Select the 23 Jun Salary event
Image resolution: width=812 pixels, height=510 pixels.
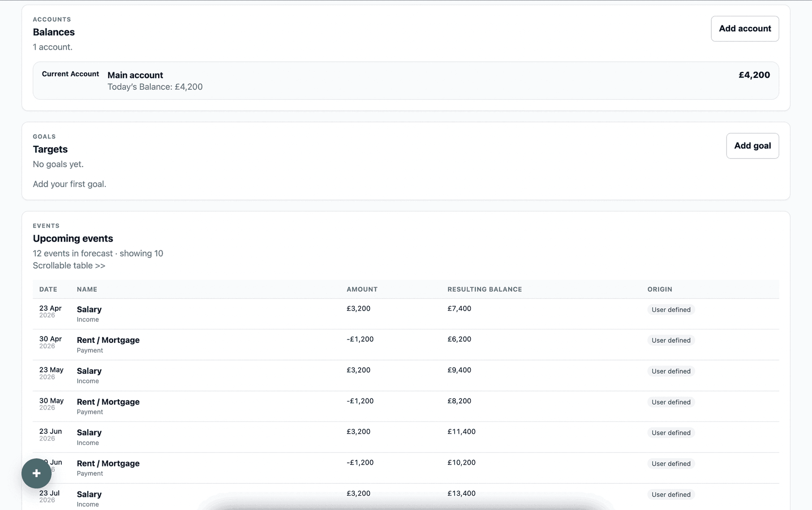406,437
